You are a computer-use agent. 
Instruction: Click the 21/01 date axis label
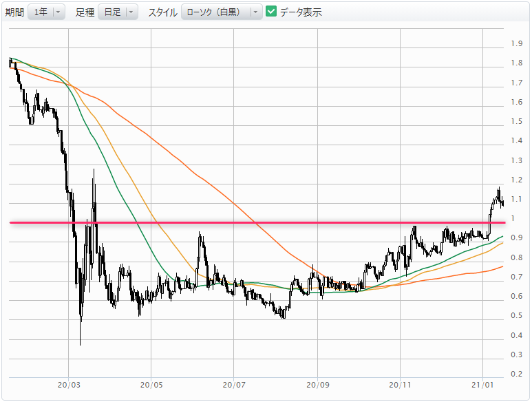(x=482, y=385)
